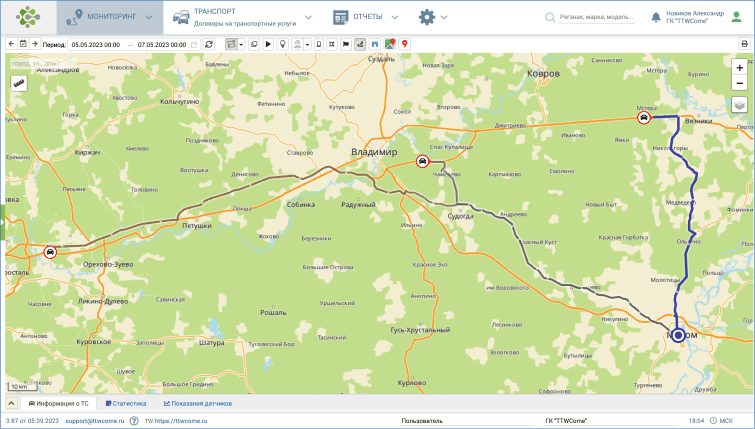
Task: Click the notification bell icon
Action: coord(655,17)
